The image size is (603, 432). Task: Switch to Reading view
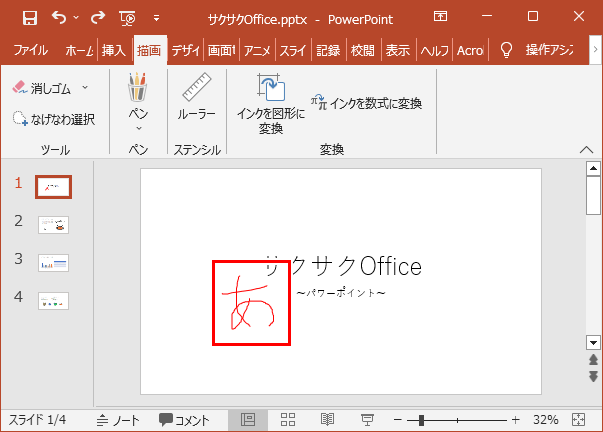[x=327, y=420]
